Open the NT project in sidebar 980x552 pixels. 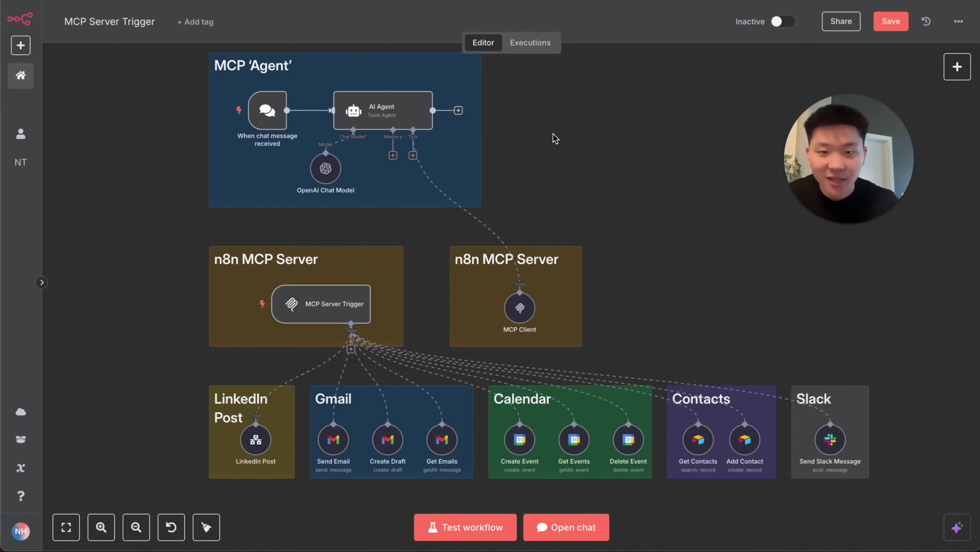(x=21, y=162)
